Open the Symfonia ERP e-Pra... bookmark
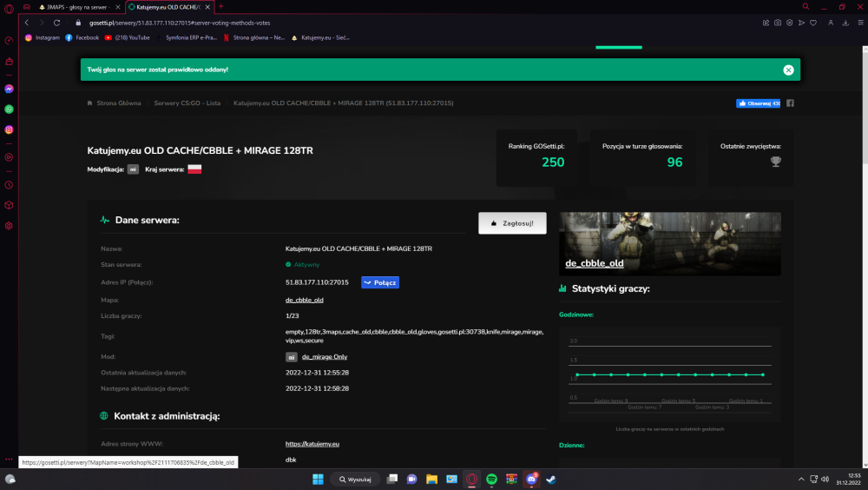This screenshot has width=868, height=490. point(187,37)
